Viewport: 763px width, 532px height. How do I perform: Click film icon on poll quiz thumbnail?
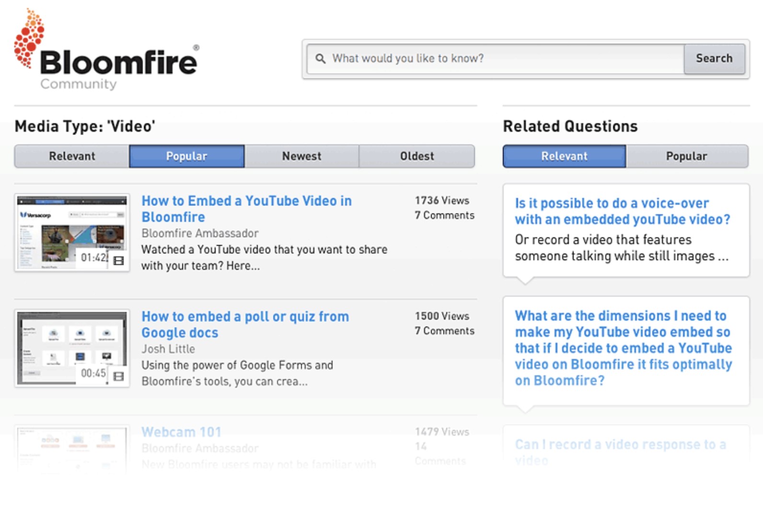pos(118,377)
